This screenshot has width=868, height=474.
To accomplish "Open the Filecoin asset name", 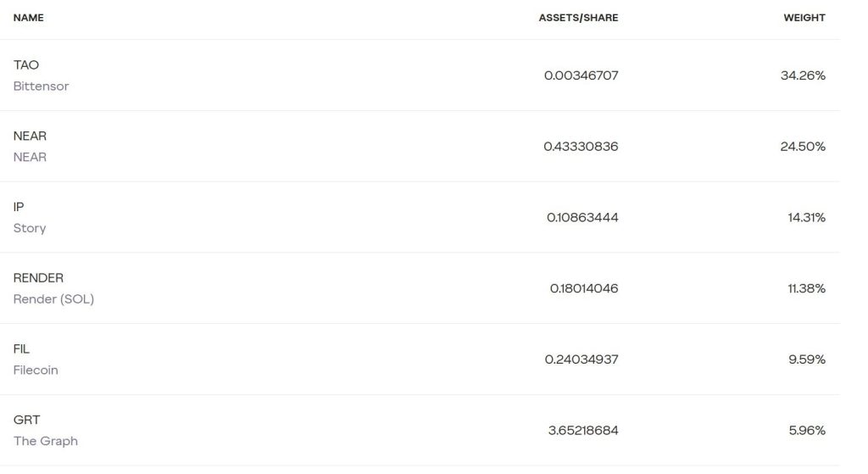I will point(36,371).
